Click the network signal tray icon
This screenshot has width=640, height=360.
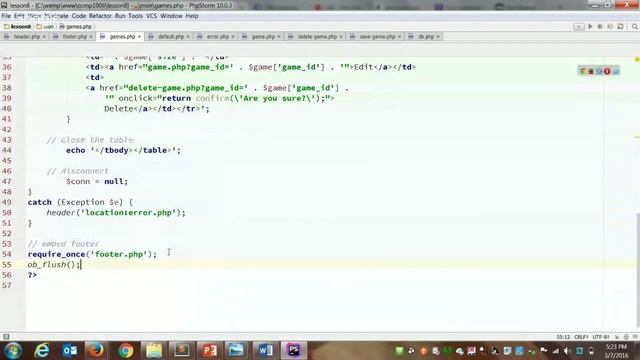556,351
